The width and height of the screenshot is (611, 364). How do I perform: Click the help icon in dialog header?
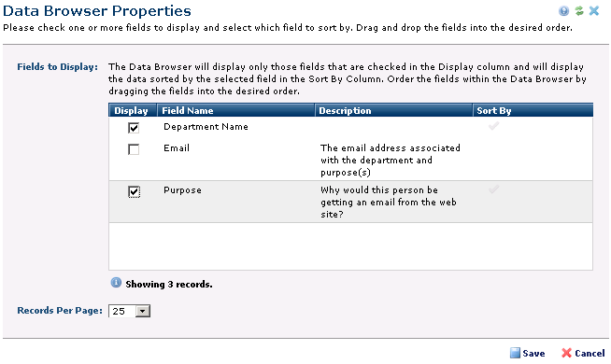click(x=563, y=11)
